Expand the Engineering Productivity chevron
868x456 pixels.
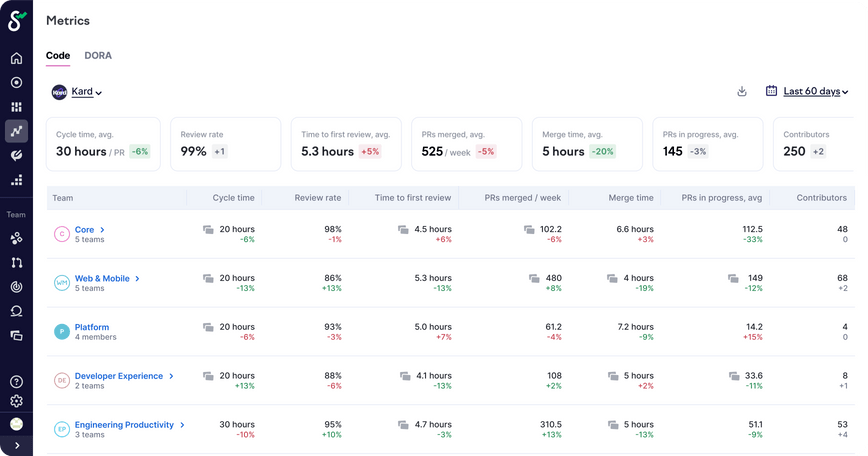point(182,425)
